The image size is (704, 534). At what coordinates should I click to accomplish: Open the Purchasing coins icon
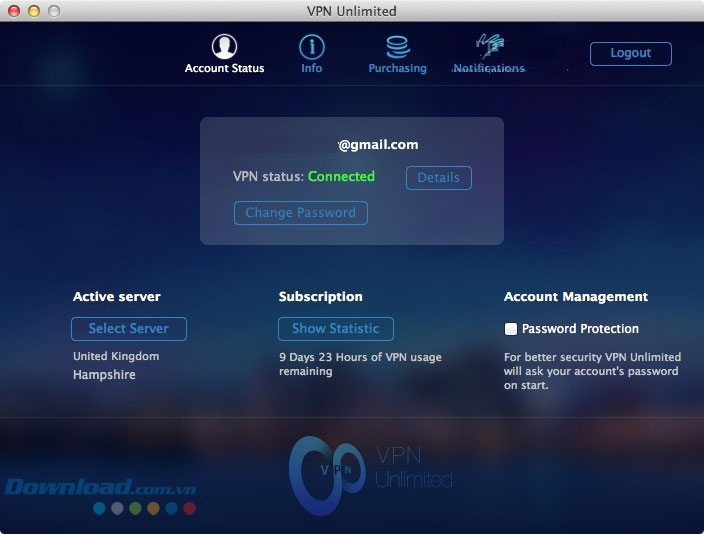click(397, 46)
